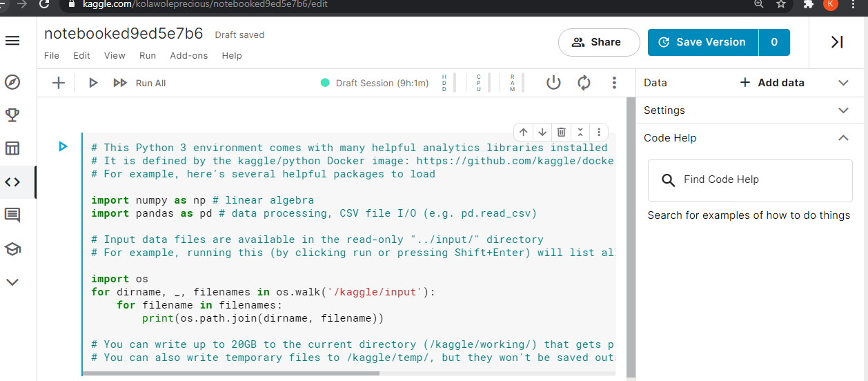
Task: Open the Datasets table icon in sidebar
Action: click(x=12, y=148)
